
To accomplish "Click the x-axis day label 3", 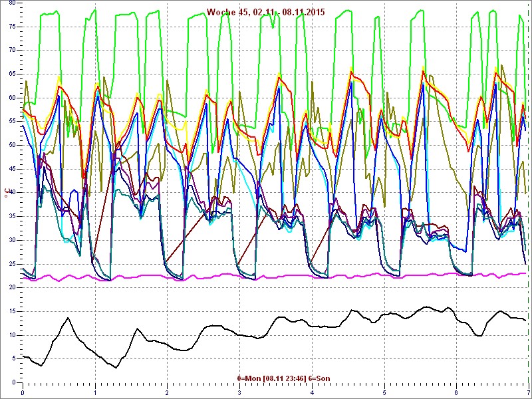I will pos(240,393).
